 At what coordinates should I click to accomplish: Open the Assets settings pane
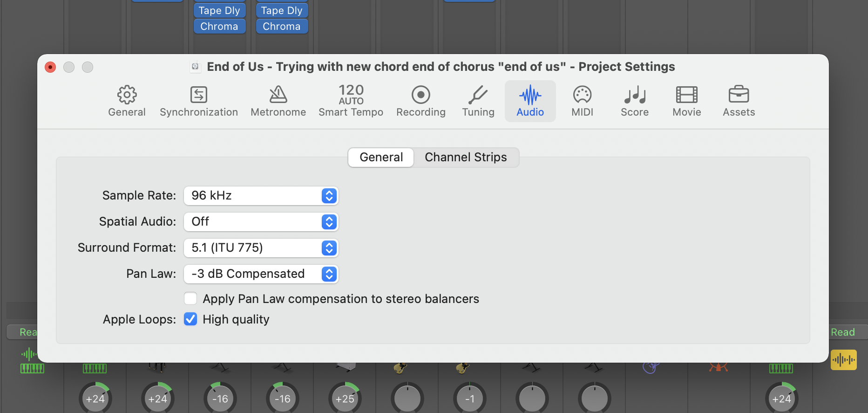click(x=739, y=101)
